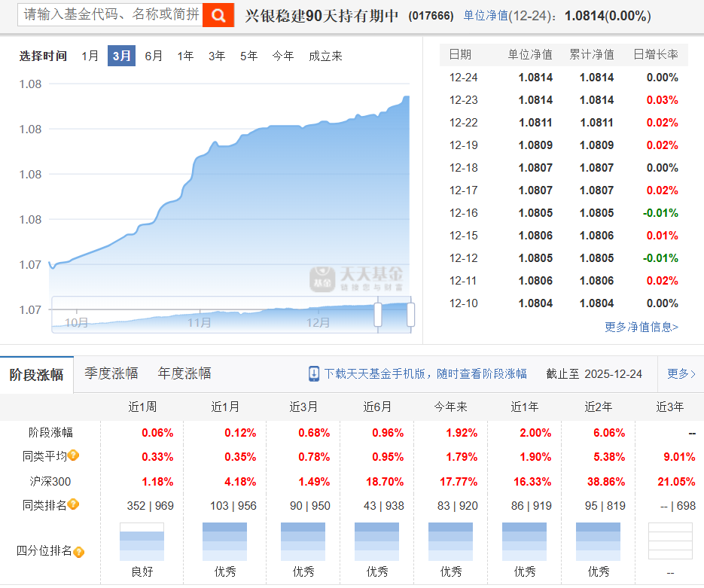Click the 近3年 column header
Screen dimensions: 704x588
pyautogui.click(x=670, y=407)
